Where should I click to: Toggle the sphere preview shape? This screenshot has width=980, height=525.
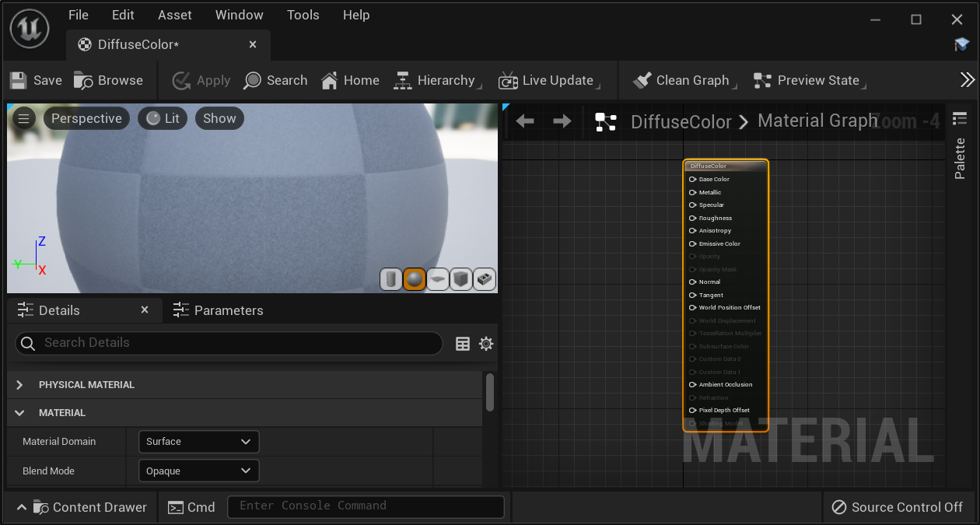415,279
